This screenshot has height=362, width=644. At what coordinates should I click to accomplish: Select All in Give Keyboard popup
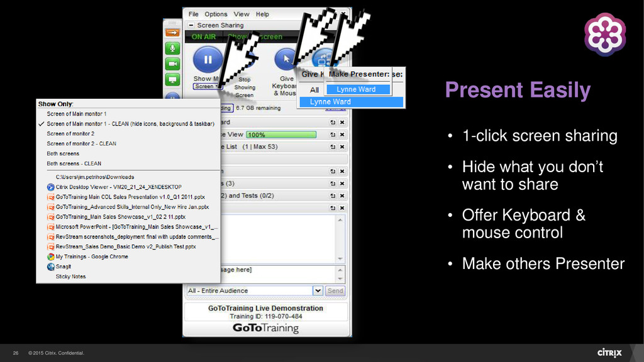pos(314,90)
